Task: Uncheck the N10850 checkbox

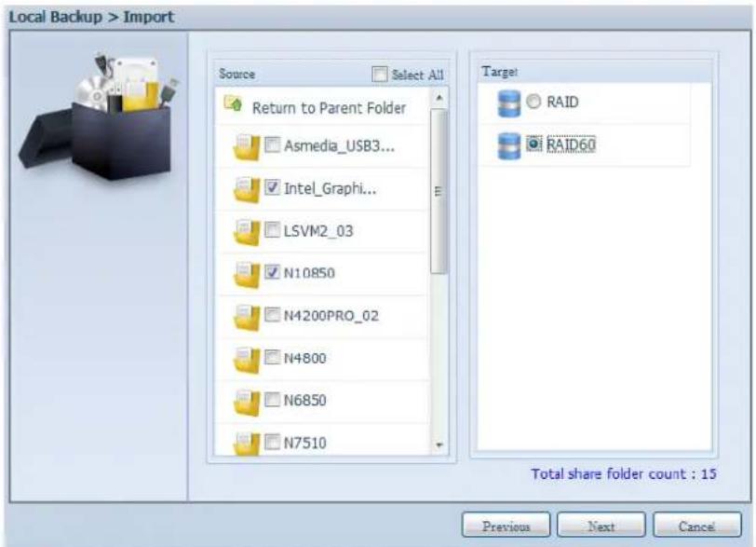Action: tap(273, 272)
